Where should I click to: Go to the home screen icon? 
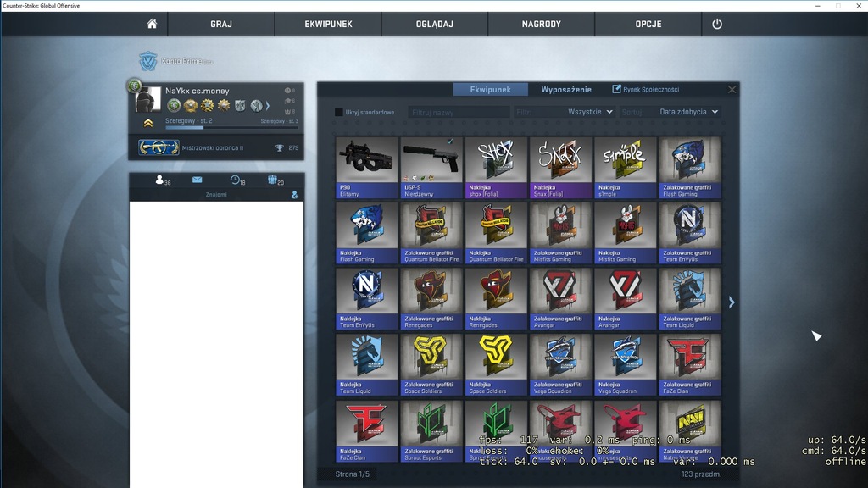pos(152,24)
